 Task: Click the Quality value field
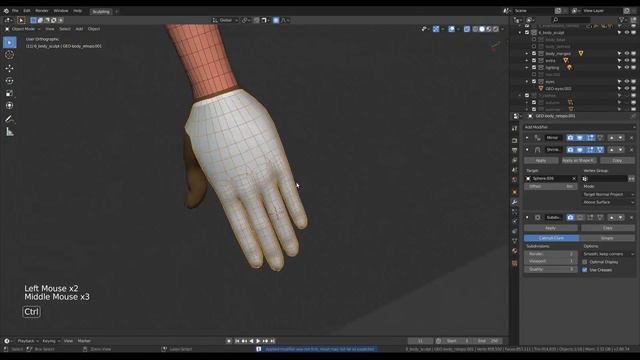tap(551, 269)
